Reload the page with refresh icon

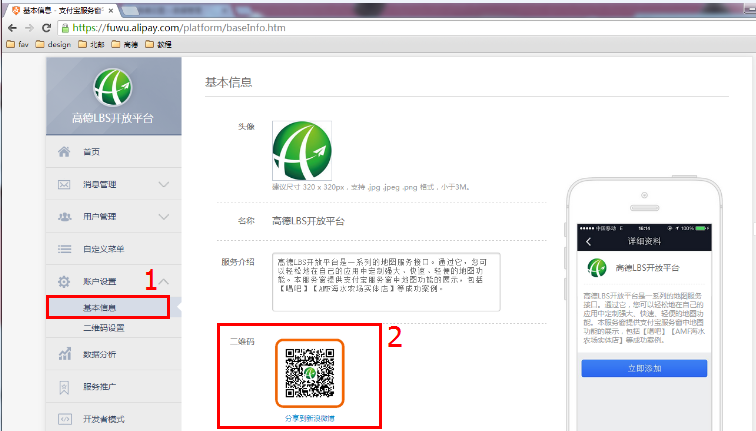click(x=46, y=28)
